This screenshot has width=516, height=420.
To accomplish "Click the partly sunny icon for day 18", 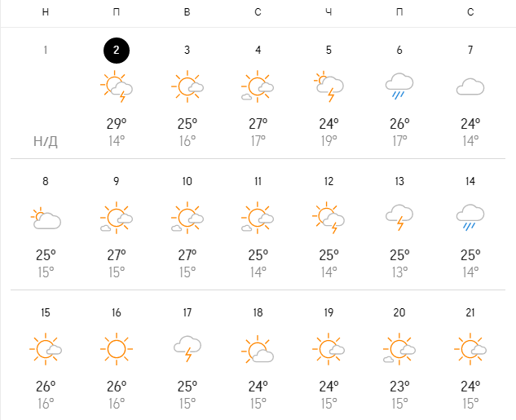I will pos(258,349).
